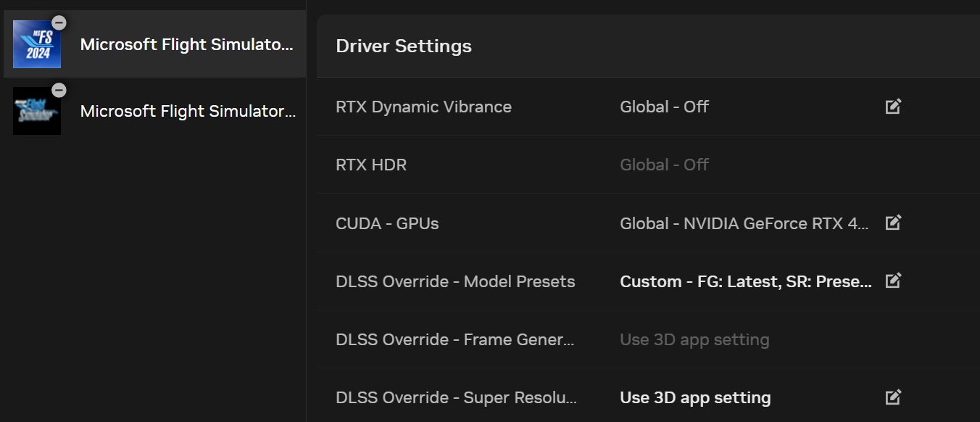Image resolution: width=980 pixels, height=422 pixels.
Task: Click minus badge on Flight Simulator 2024 icon
Action: 59,23
